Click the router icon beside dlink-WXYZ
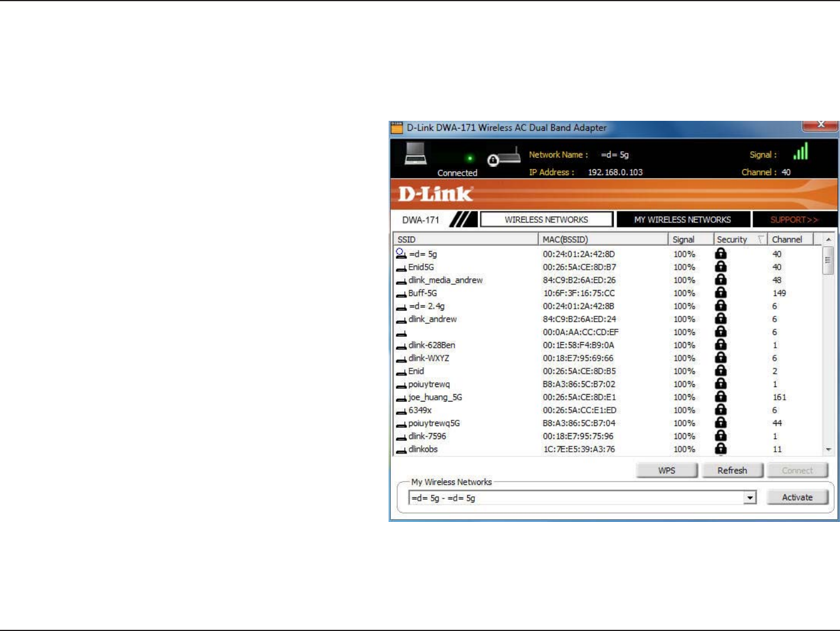 [401, 359]
